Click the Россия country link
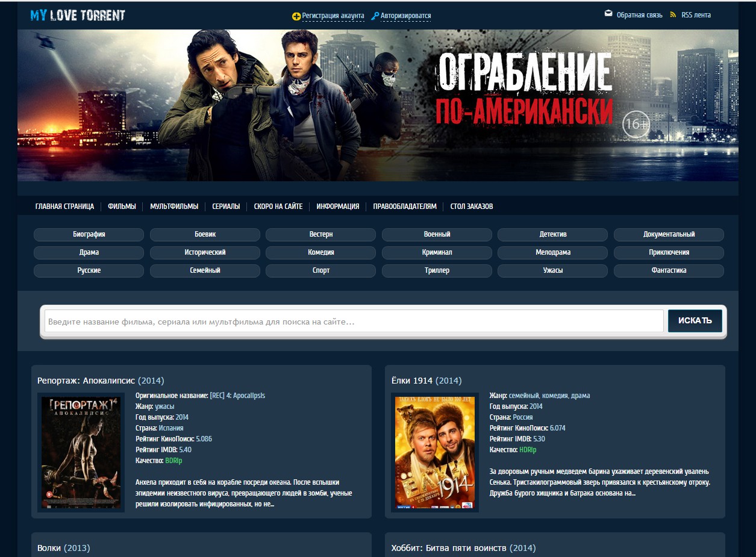 523,417
